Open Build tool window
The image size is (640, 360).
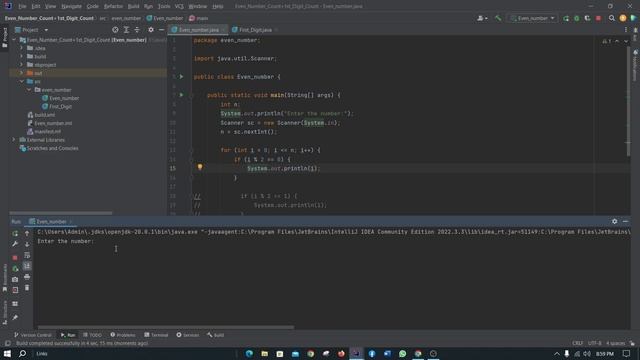point(215,335)
